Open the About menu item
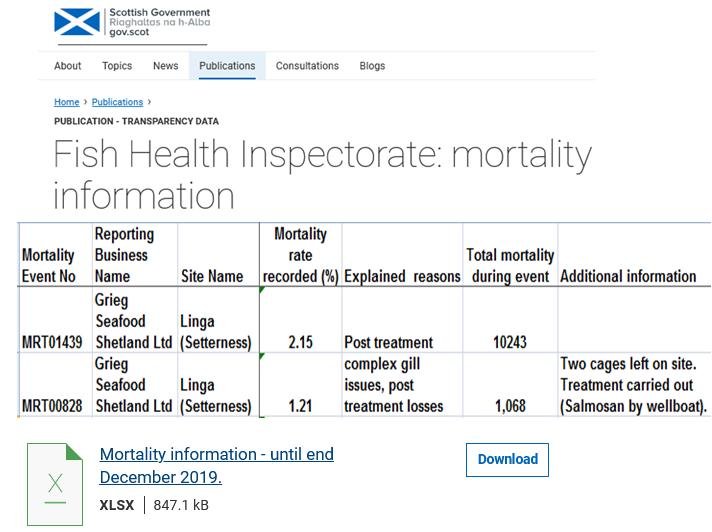This screenshot has width=712, height=532. point(68,66)
